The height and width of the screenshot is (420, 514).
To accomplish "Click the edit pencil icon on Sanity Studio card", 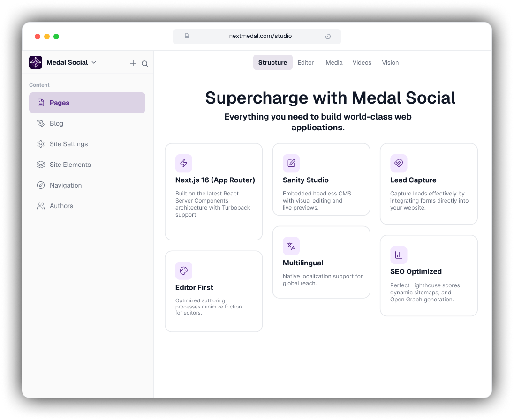I will 291,163.
